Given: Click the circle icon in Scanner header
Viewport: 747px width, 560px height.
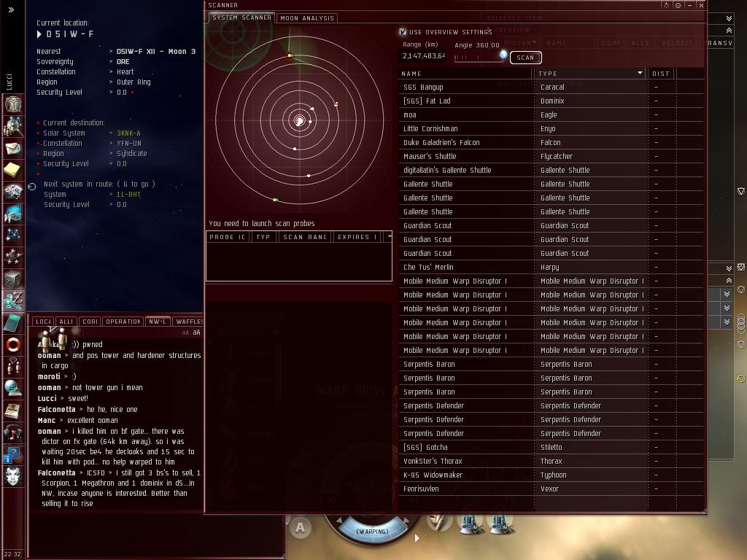Looking at the screenshot, I should coord(678,5).
